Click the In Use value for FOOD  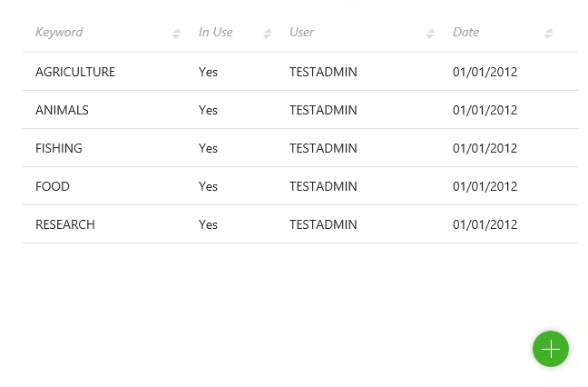(208, 186)
